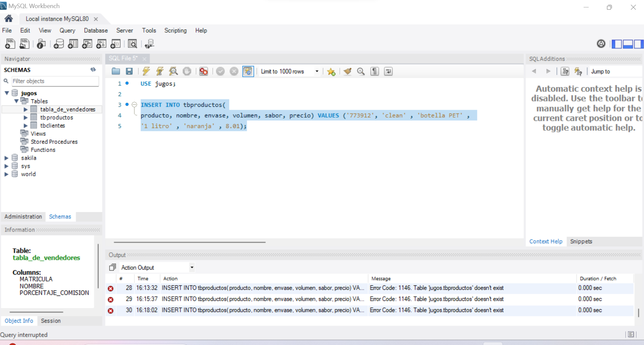Viewport: 644px width, 345px height.
Task: Reconnect to DBMS toolbar icon
Action: pos(149,44)
